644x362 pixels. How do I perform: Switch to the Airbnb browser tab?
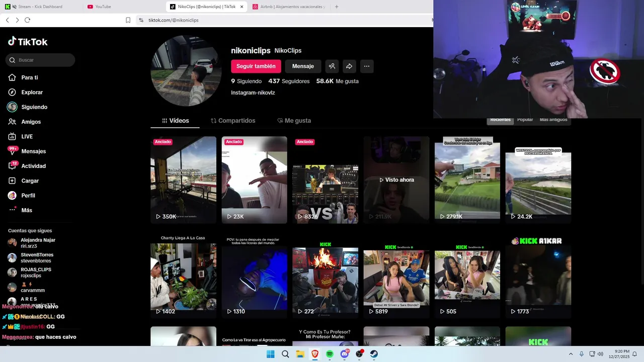coord(288,7)
